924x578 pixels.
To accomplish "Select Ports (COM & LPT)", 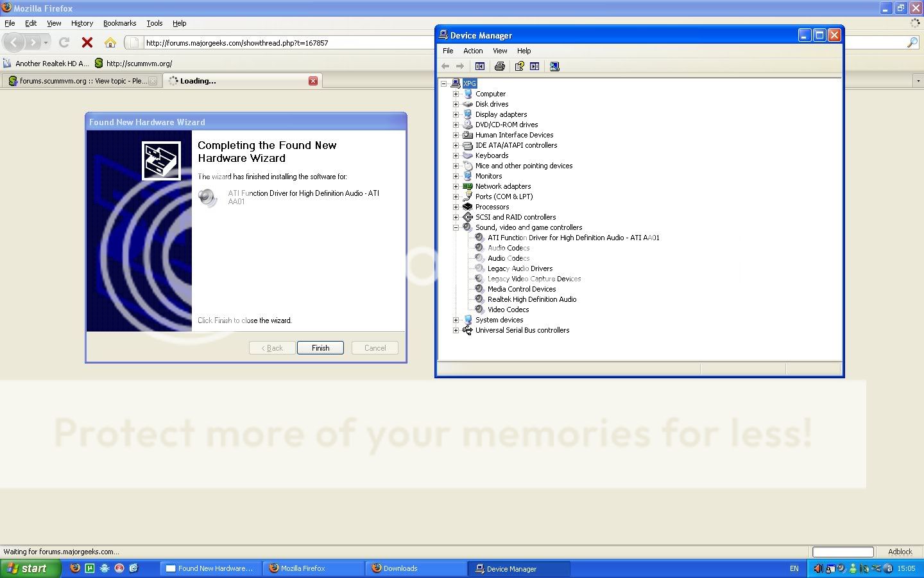I will tap(504, 197).
